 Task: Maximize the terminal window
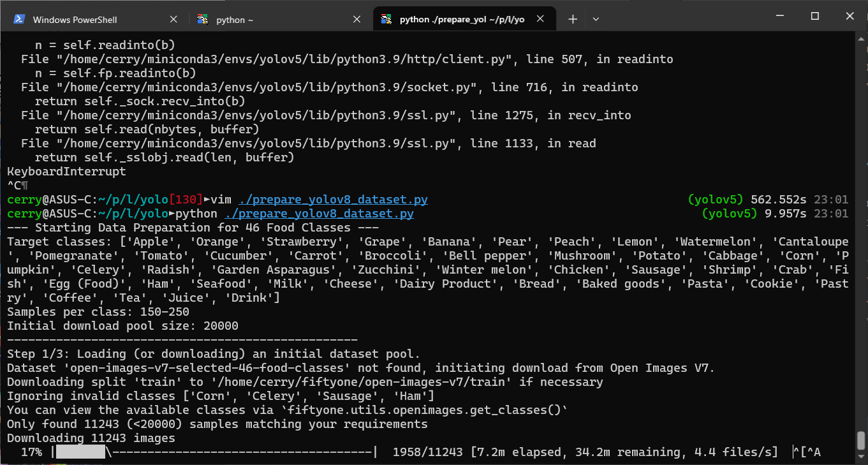point(814,16)
